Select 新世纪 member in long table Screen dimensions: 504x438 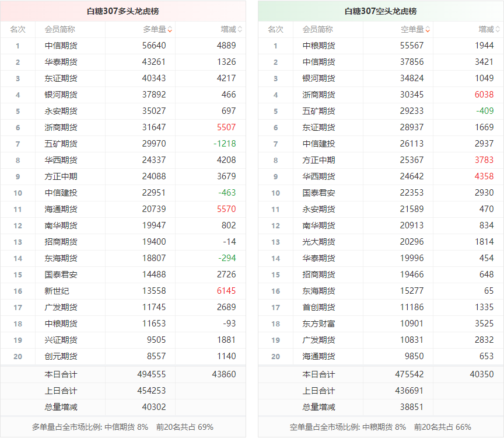click(57, 291)
